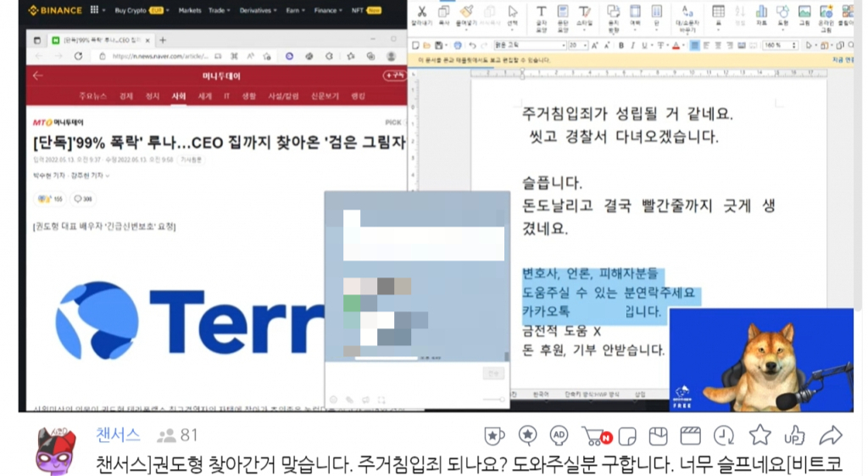Give the stream an UP thumbs-up
The height and width of the screenshot is (476, 868).
(794, 435)
